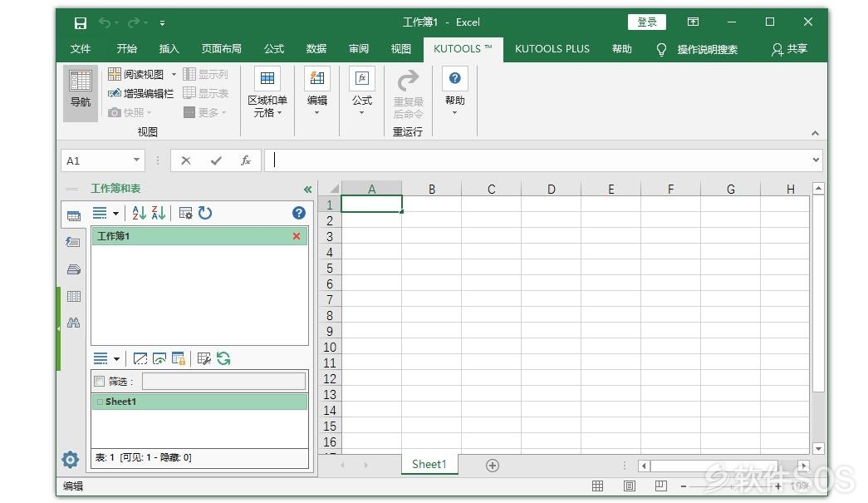
Task: Select the Workbook & Sheet pane icon
Action: click(74, 216)
